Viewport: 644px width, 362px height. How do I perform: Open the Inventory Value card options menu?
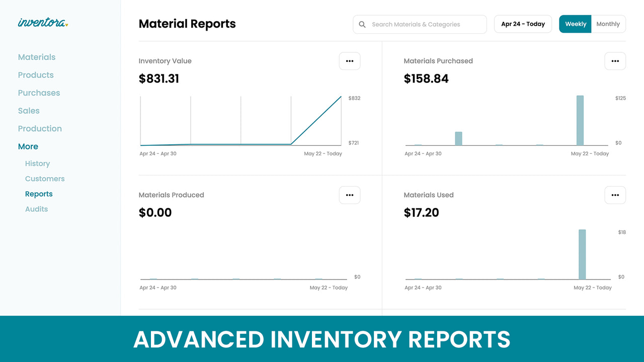(350, 61)
